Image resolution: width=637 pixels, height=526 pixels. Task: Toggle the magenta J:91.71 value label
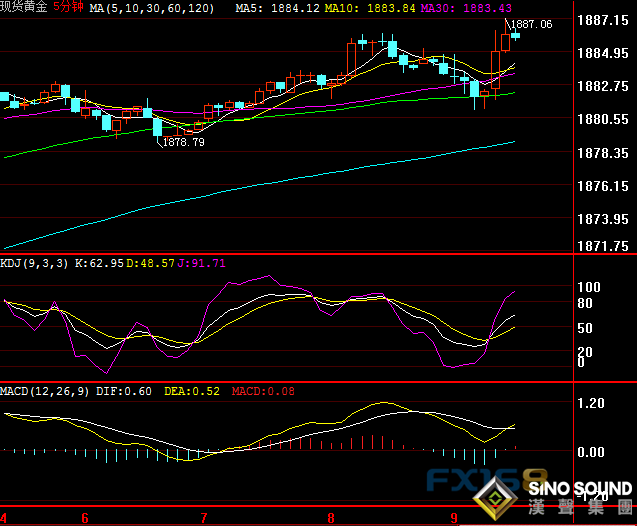coord(203,264)
